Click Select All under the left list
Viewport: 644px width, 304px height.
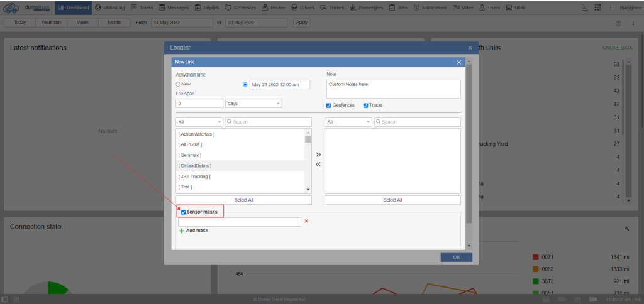coord(243,200)
